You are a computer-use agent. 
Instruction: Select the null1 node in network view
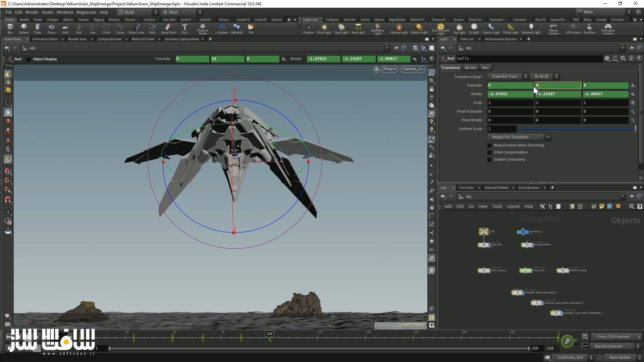pyautogui.click(x=484, y=232)
